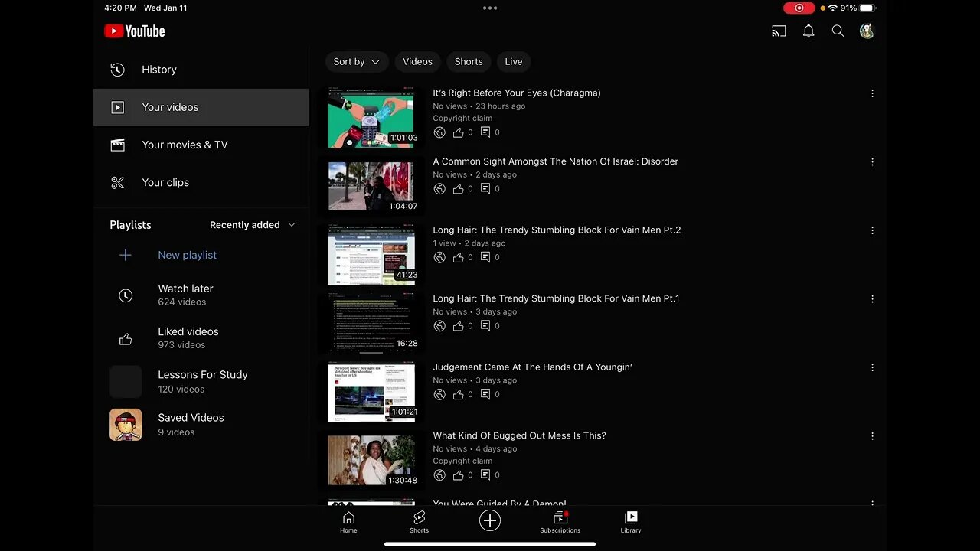Visibility globe icon on Long Hair Pt.1
Screen dimensions: 980x551
coord(439,326)
